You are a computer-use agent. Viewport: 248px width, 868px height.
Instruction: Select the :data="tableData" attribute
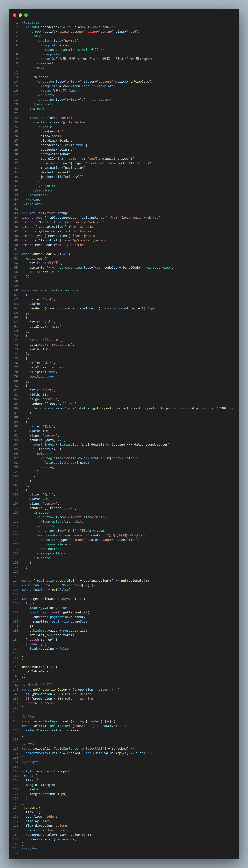coord(57,154)
